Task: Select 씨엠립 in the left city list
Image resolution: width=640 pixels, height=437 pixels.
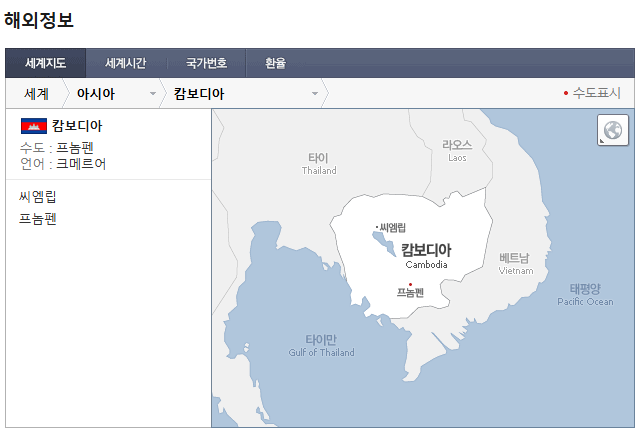Action: click(38, 196)
